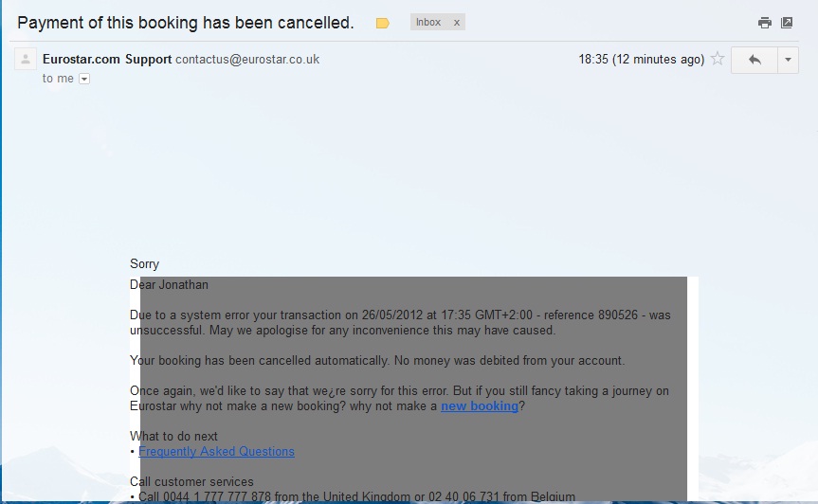
Task: Click the "Sorry" heading above the message
Action: [x=144, y=264]
